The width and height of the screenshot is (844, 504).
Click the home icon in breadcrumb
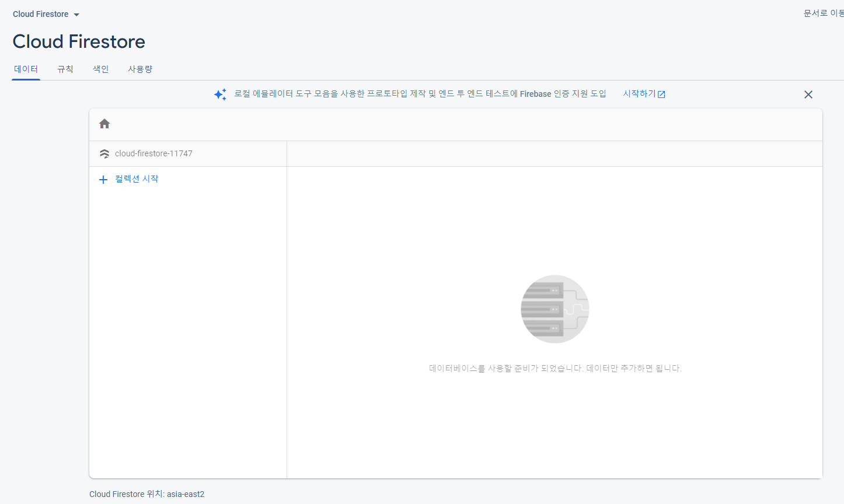[104, 124]
